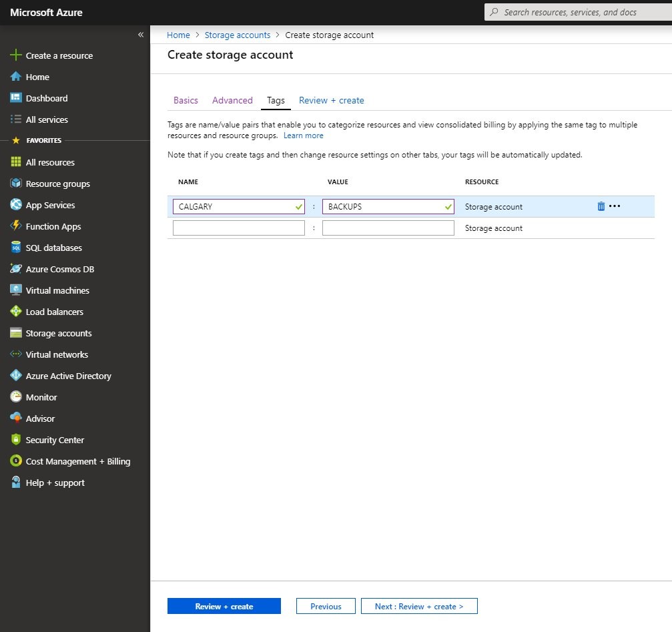Switch to the Basics tab

click(186, 100)
